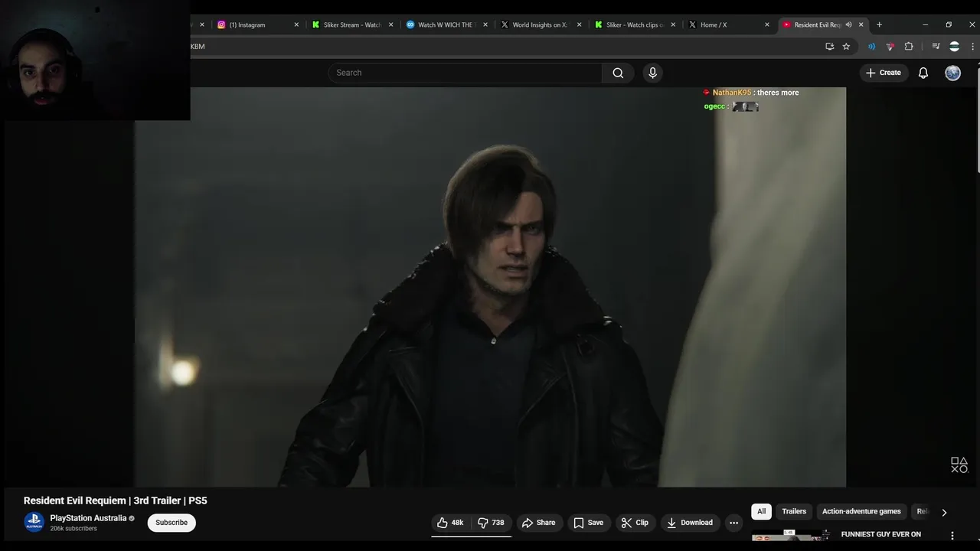
Task: Open the blue sound-wave extension icon
Action: tap(871, 47)
